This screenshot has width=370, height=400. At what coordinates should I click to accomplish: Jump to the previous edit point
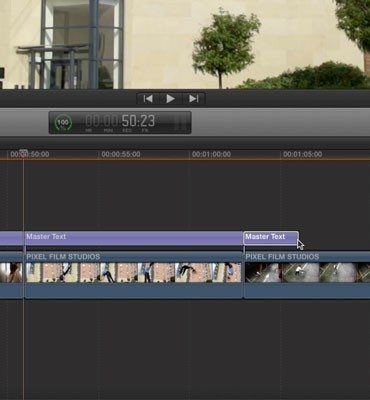point(148,99)
